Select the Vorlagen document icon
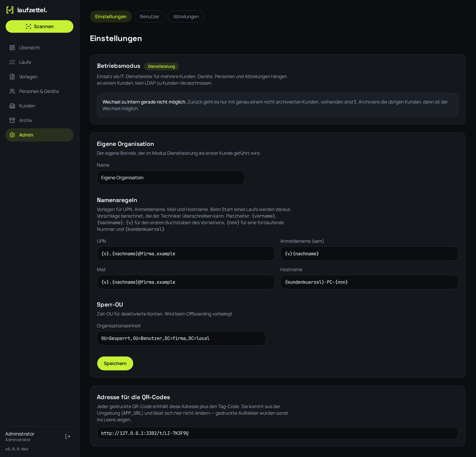 (12, 77)
